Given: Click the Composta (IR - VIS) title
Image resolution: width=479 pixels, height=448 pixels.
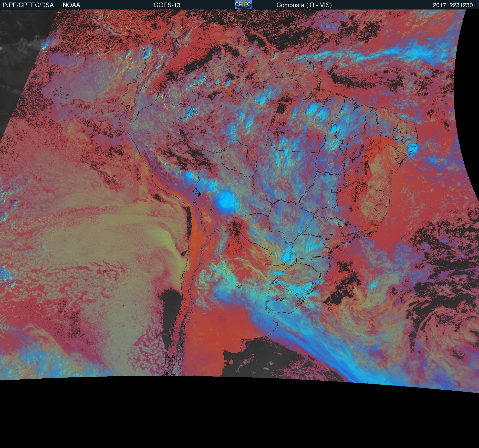Looking at the screenshot, I should 304,5.
